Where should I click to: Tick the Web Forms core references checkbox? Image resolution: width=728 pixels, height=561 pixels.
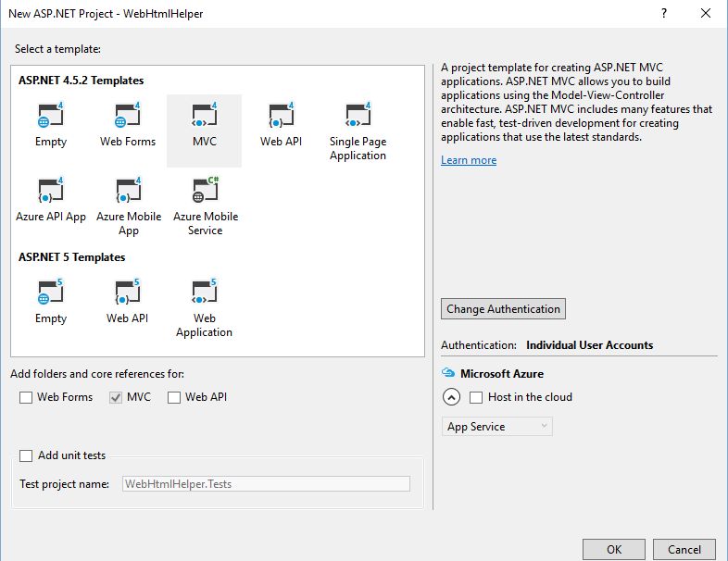pyautogui.click(x=26, y=398)
